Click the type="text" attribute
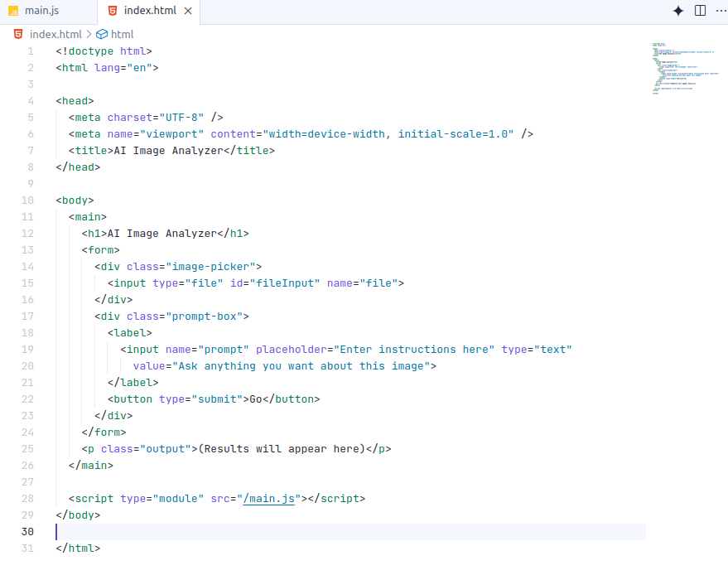Viewport: 728px width, 575px height. point(537,350)
